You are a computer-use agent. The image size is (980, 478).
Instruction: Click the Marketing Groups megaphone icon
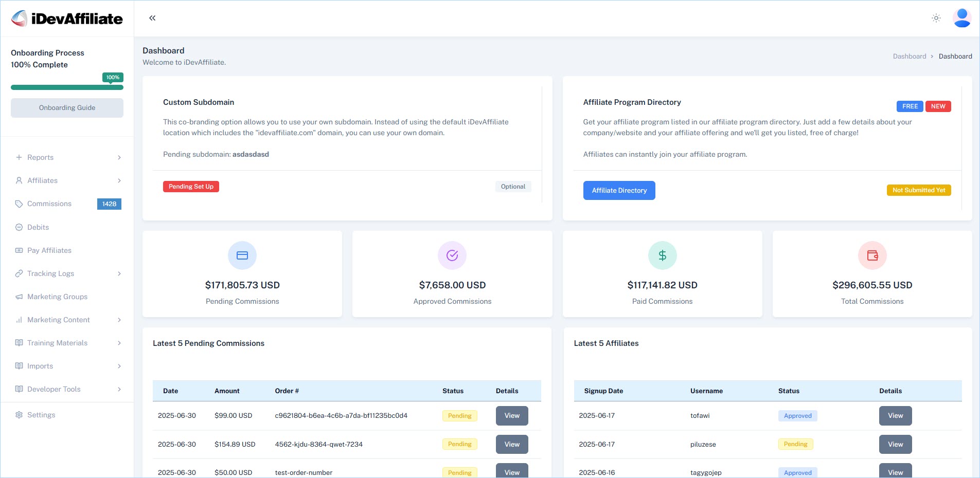coord(19,297)
